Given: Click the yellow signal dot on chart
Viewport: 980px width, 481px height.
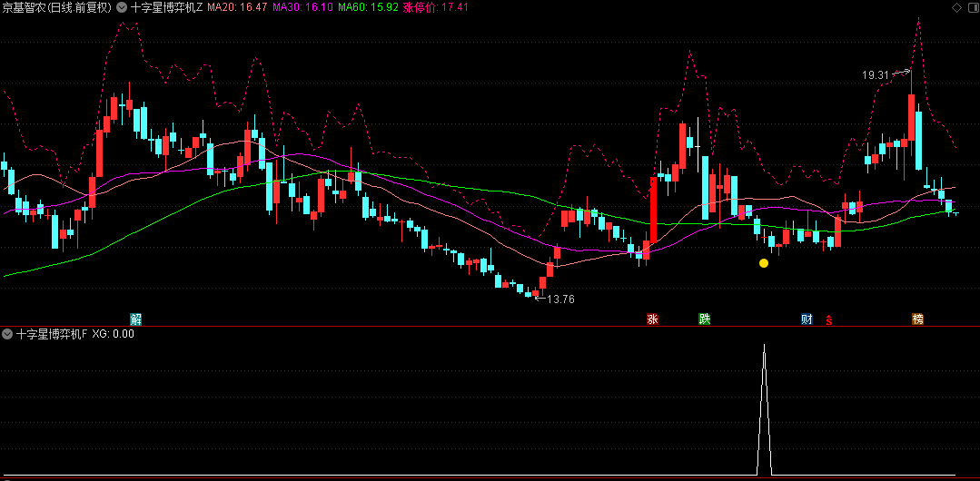Looking at the screenshot, I should pyautogui.click(x=764, y=263).
